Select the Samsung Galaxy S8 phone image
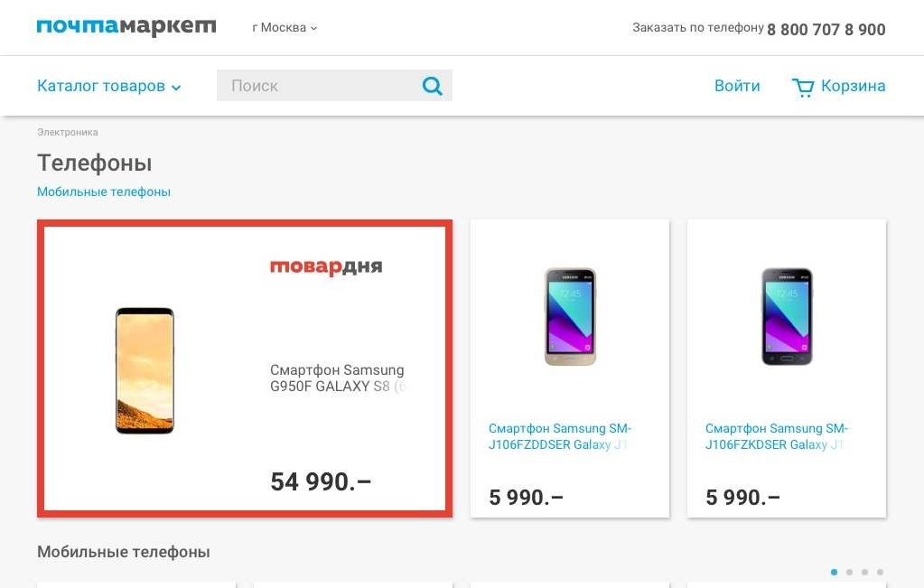Viewport: 924px width, 588px height. coord(145,370)
